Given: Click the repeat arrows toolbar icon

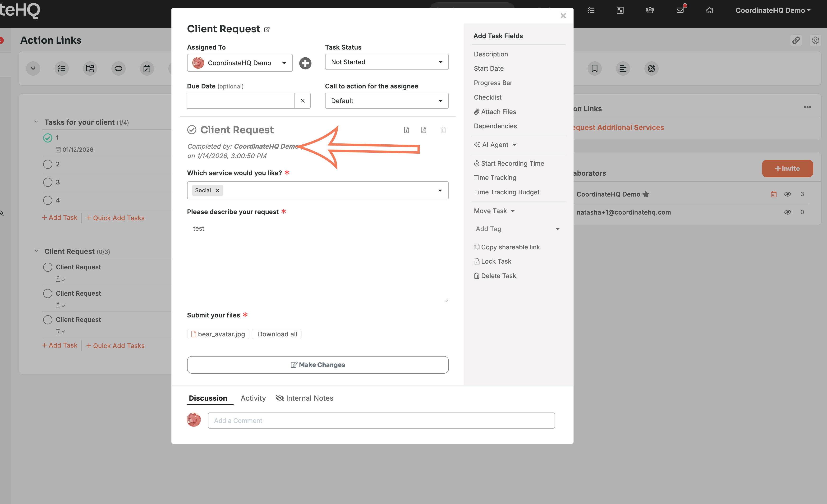Looking at the screenshot, I should tap(119, 69).
